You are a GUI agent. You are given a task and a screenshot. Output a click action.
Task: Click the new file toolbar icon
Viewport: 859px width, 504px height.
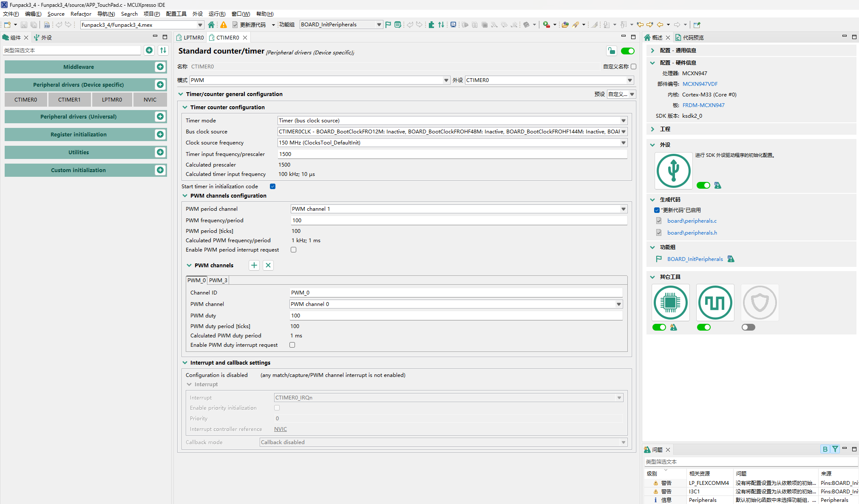[x=7, y=25]
